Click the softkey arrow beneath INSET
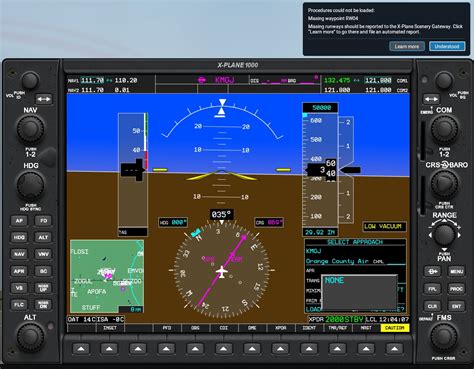The image size is (474, 369). [109, 349]
